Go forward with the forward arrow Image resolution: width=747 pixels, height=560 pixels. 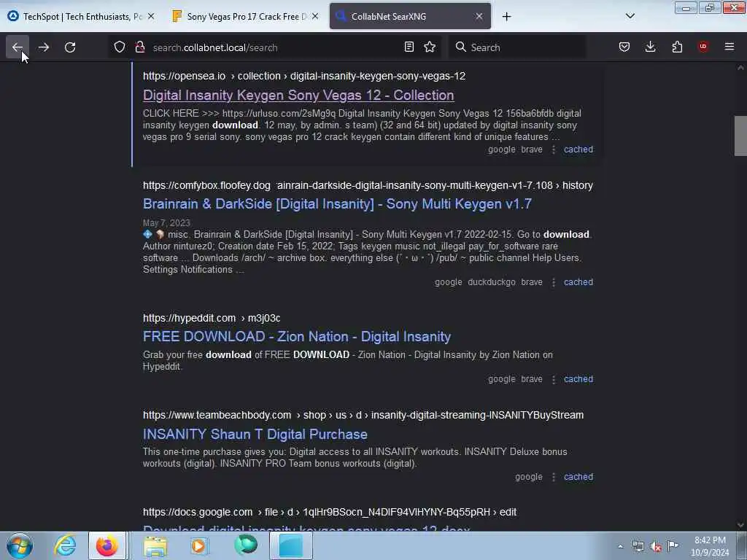(x=44, y=47)
